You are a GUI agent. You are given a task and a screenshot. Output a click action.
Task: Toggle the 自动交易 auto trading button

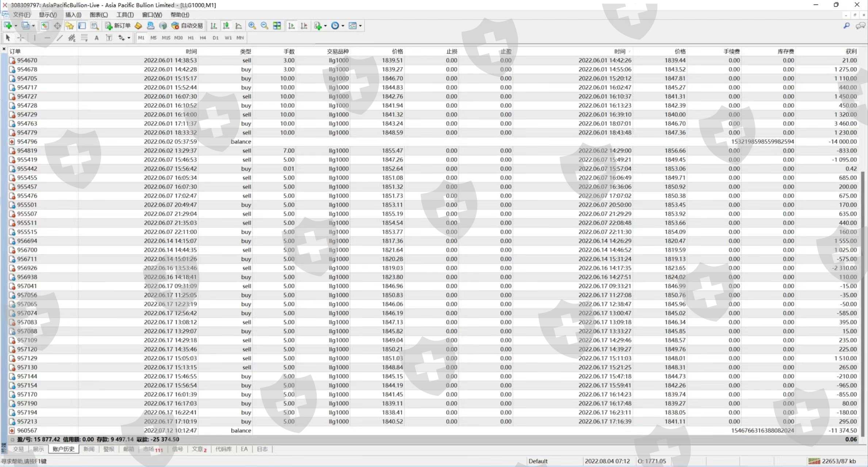187,26
